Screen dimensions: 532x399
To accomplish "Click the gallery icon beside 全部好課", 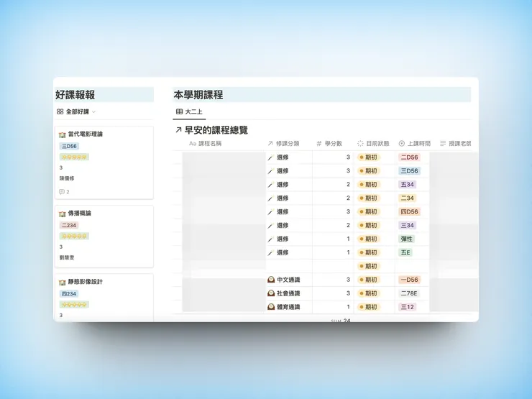I will pyautogui.click(x=60, y=111).
